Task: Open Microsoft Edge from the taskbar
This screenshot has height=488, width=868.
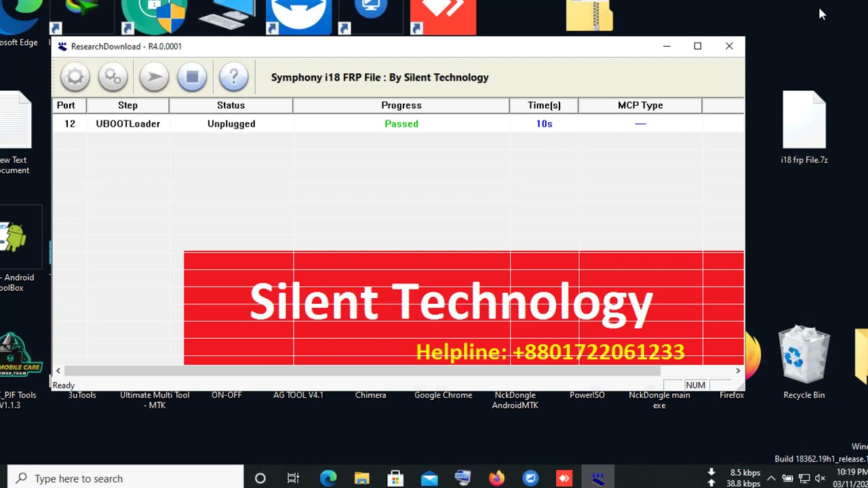Action: click(328, 479)
